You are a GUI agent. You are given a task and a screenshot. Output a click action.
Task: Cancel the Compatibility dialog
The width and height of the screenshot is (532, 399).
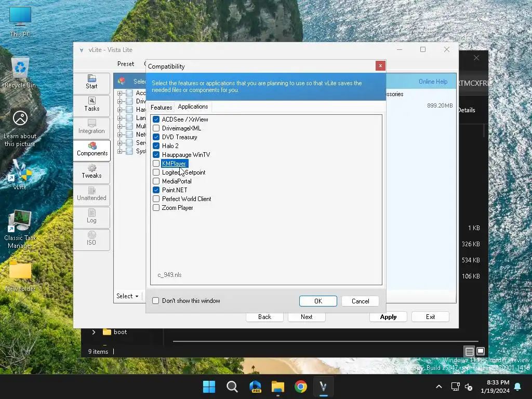(x=360, y=301)
